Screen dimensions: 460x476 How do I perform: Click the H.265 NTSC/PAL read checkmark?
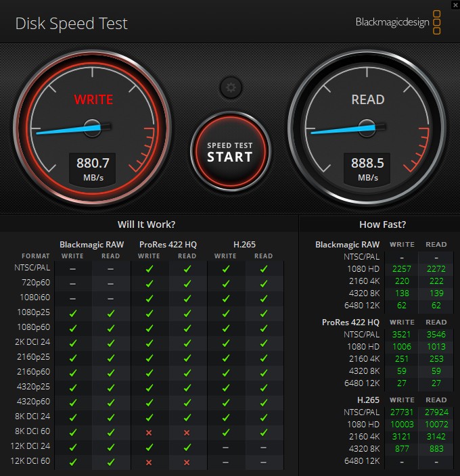pos(263,268)
